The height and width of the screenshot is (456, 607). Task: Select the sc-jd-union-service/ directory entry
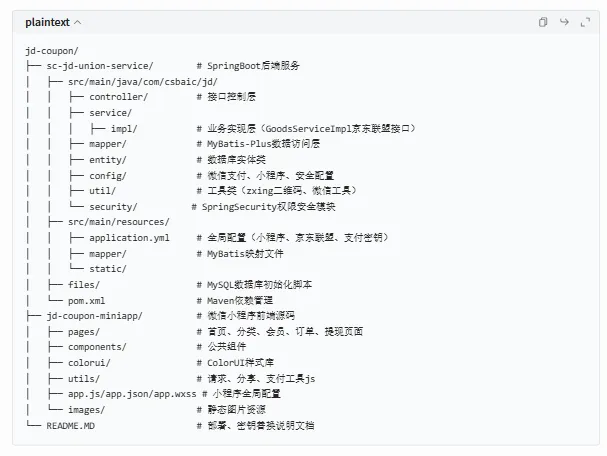click(x=100, y=66)
